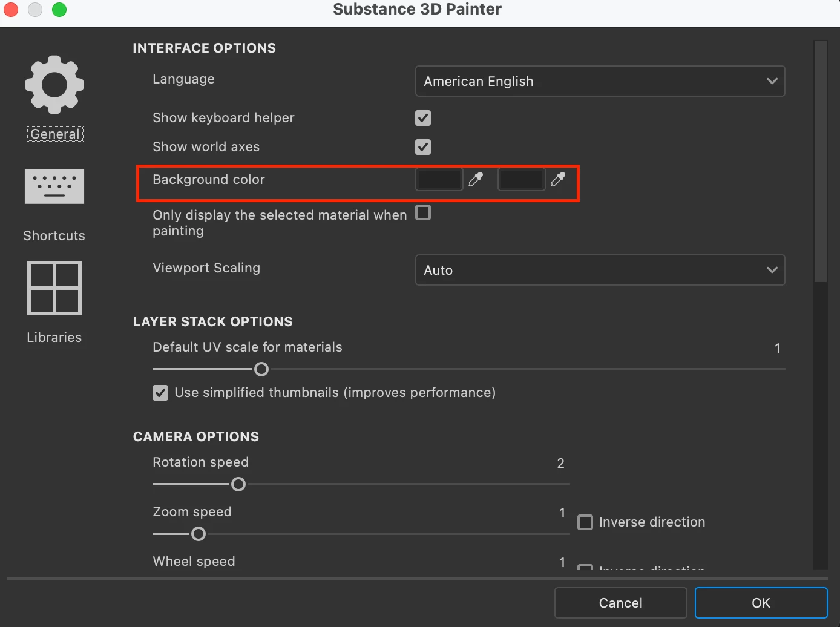Click the second Background color swatch
Screen dimensions: 840x627
point(522,179)
